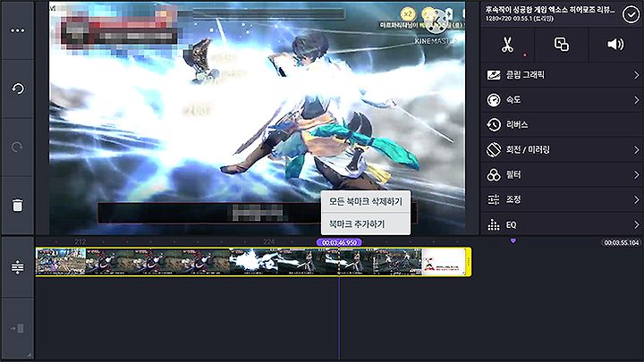Expand the 속도 chevron arrow
Viewport: 644px width, 362px height.
(636, 100)
